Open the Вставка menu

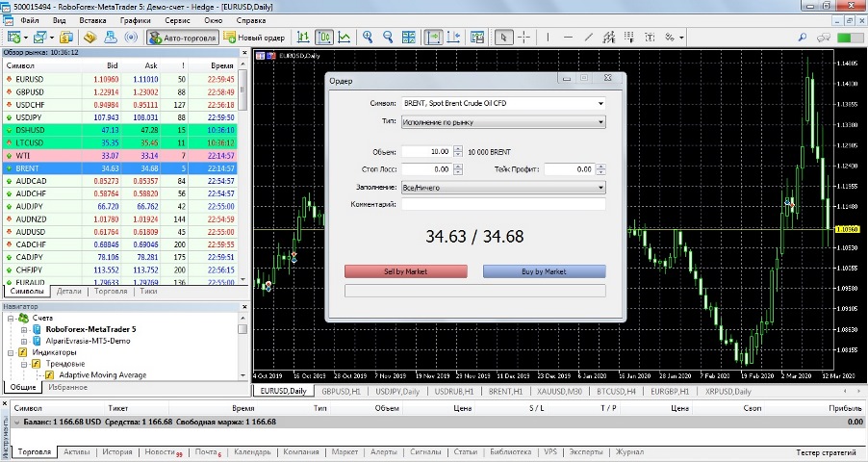coord(92,20)
